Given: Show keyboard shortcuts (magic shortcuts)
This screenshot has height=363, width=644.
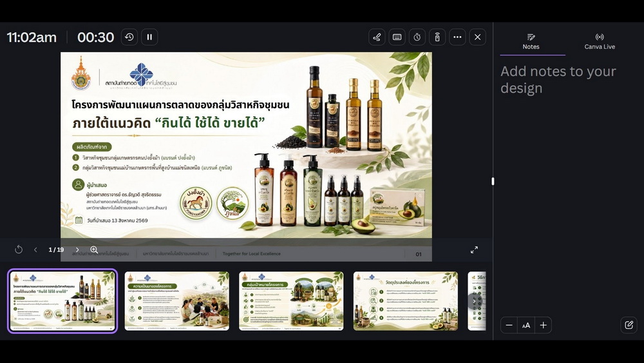Looking at the screenshot, I should (397, 37).
